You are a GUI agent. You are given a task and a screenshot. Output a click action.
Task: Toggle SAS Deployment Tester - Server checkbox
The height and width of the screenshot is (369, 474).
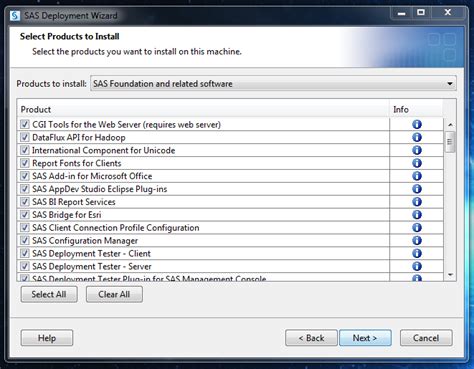click(x=25, y=266)
